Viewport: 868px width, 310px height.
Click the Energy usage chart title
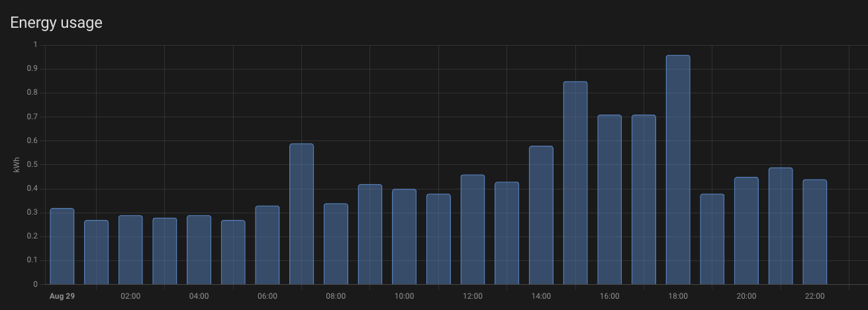(x=56, y=23)
